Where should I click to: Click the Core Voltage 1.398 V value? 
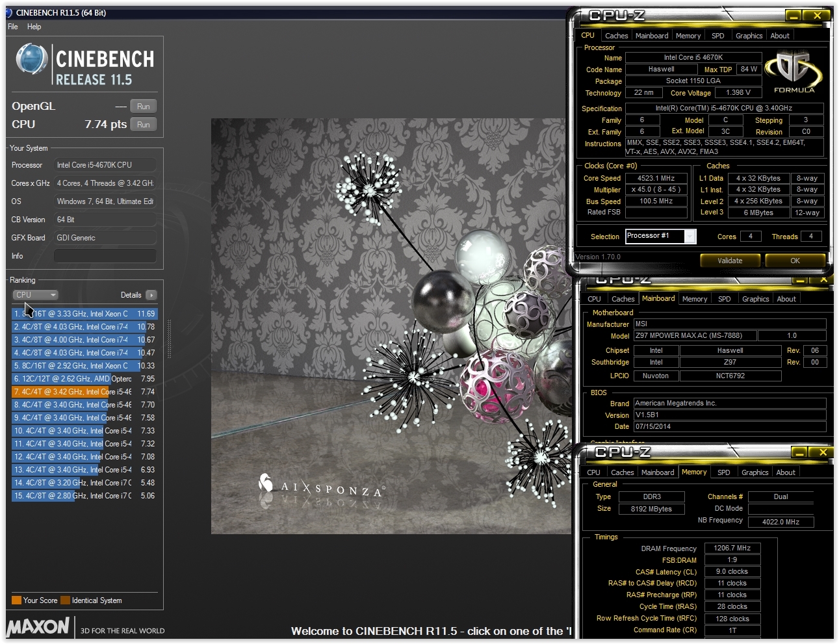pyautogui.click(x=738, y=93)
